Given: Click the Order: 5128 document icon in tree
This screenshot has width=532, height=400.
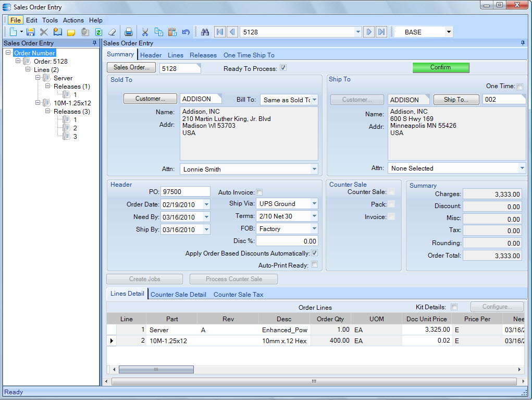Looking at the screenshot, I should click(x=27, y=62).
